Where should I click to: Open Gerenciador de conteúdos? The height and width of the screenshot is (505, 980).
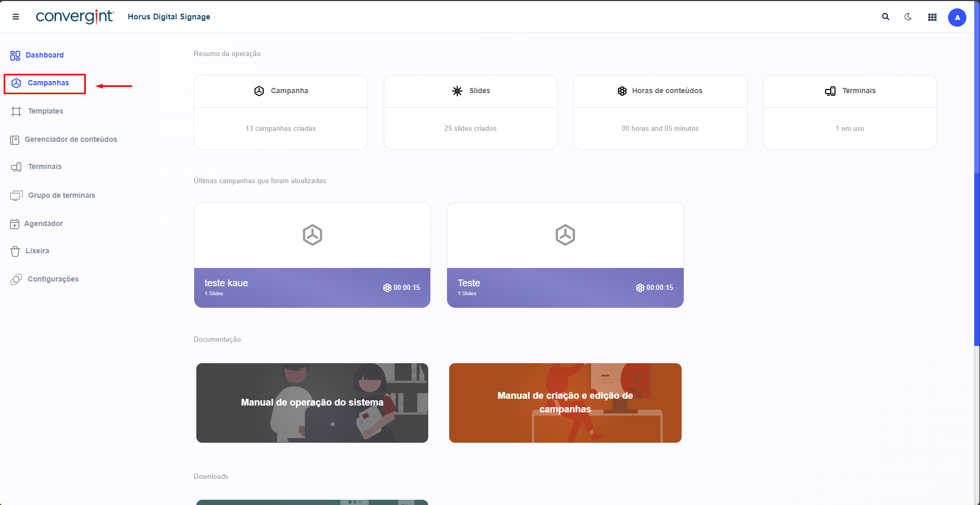(70, 139)
